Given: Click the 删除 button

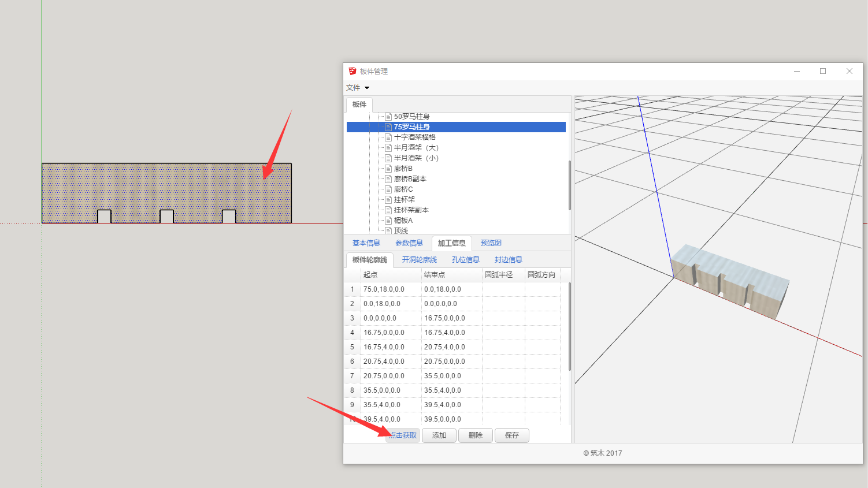Looking at the screenshot, I should point(476,435).
